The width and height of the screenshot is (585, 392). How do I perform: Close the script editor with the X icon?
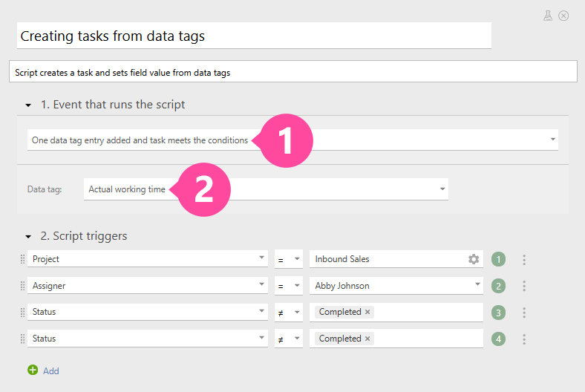(x=563, y=15)
